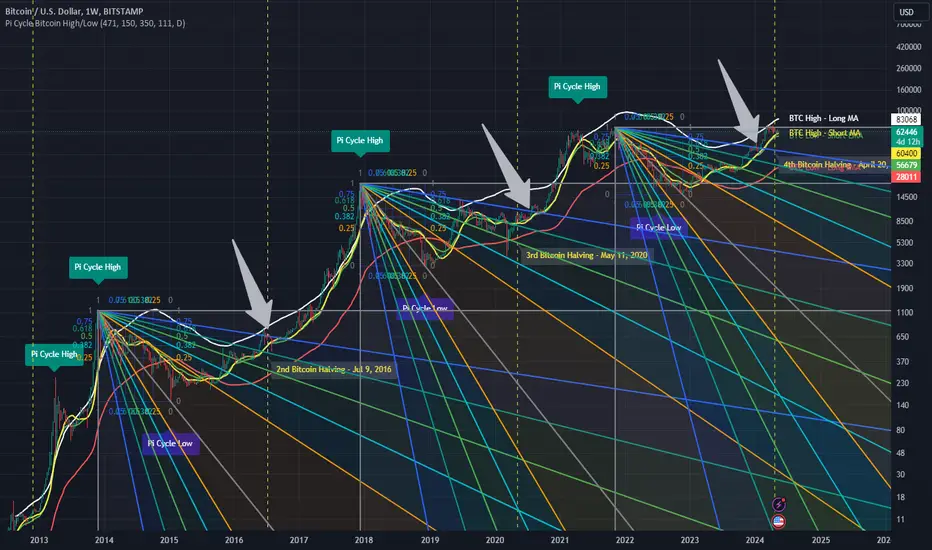Image resolution: width=932 pixels, height=550 pixels.
Task: Click 2025 on the time axis
Action: point(821,540)
